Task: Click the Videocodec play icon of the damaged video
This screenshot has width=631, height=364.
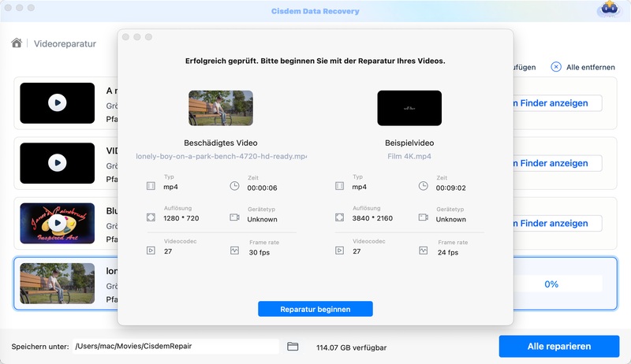Action: pyautogui.click(x=151, y=251)
